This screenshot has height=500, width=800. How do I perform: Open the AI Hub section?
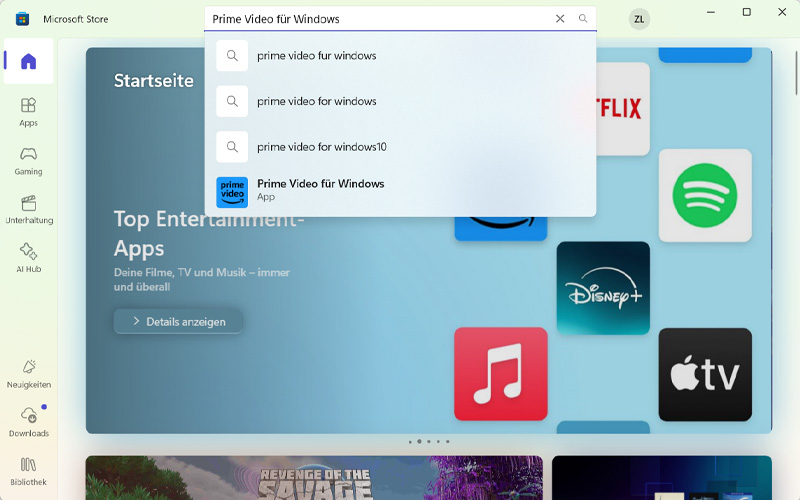click(29, 258)
